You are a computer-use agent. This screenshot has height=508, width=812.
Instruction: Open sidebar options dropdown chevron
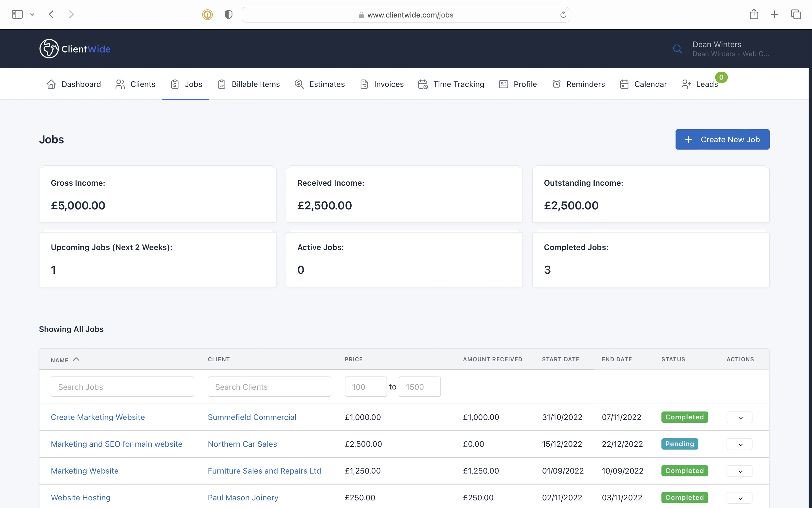(x=32, y=14)
